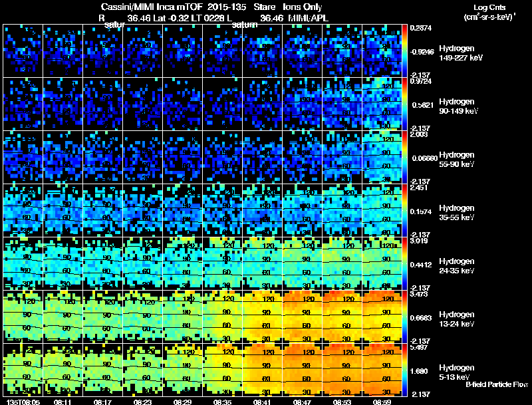This screenshot has width=532, height=405.
Task: Open the 149-227 keV panel at 08:35
Action: [222, 51]
